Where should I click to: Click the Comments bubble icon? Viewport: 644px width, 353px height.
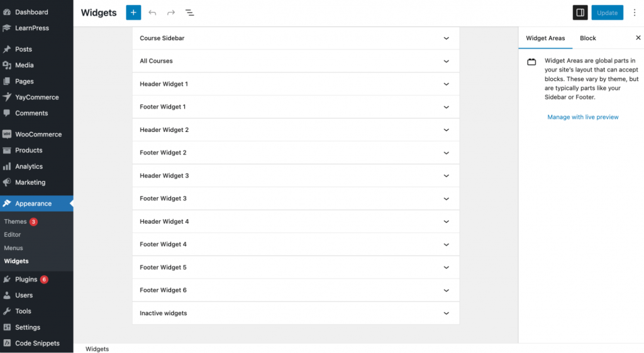(x=7, y=113)
